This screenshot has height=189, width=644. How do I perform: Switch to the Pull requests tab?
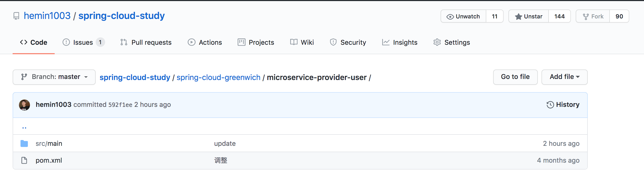point(146,42)
